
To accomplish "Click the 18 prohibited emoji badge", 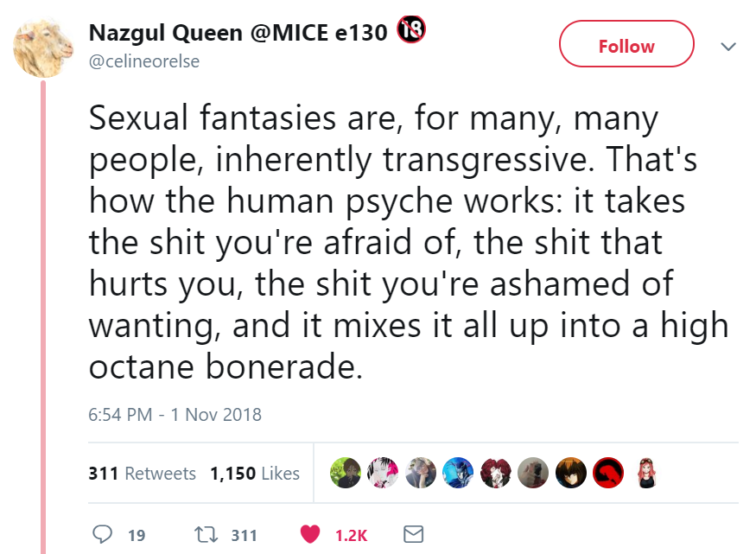I will [x=411, y=32].
